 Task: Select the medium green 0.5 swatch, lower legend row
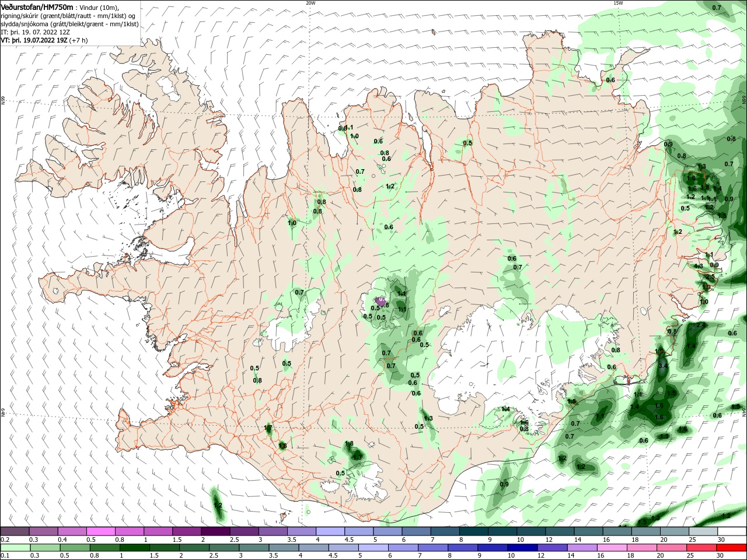point(74,547)
